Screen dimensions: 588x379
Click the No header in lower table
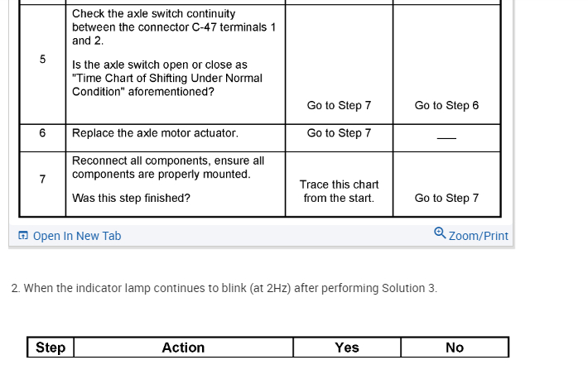coord(454,348)
